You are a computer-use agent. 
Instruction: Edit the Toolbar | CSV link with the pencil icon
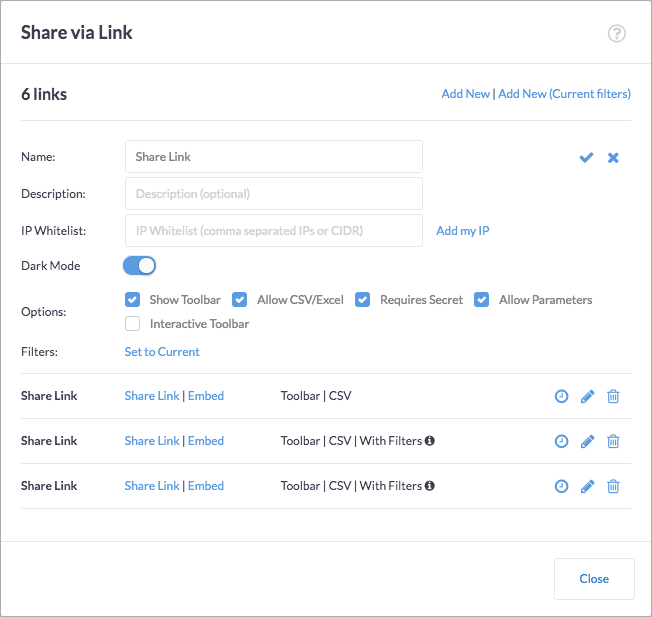(587, 396)
